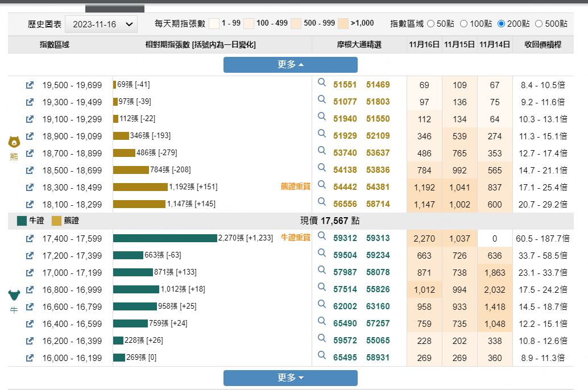Click magnifier search icon beside warrant 59312
Image resolution: width=588 pixels, height=390 pixels.
coord(322,236)
